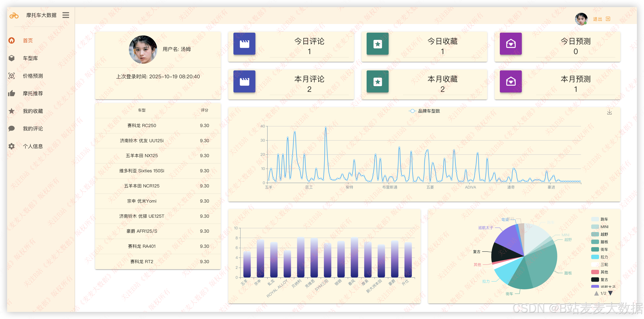Click the 复古 black color swatch

click(595, 279)
